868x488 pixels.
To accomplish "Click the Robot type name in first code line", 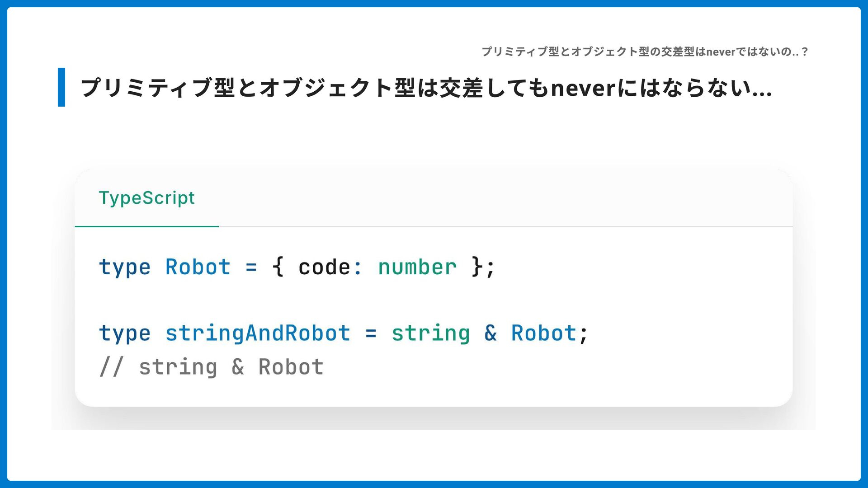I will point(198,267).
